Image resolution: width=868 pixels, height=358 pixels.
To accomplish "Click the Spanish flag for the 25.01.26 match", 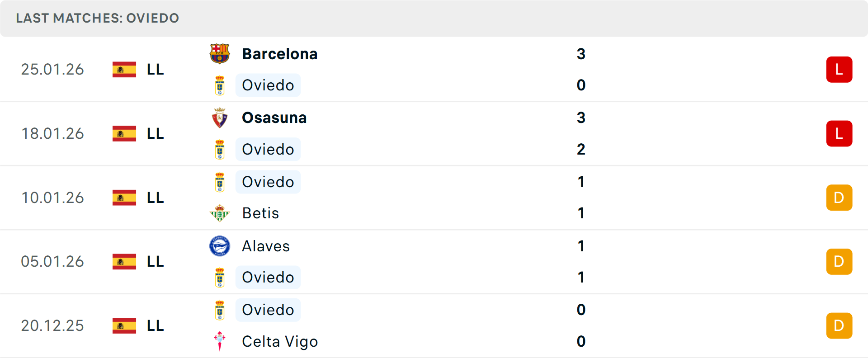I will pyautogui.click(x=124, y=69).
